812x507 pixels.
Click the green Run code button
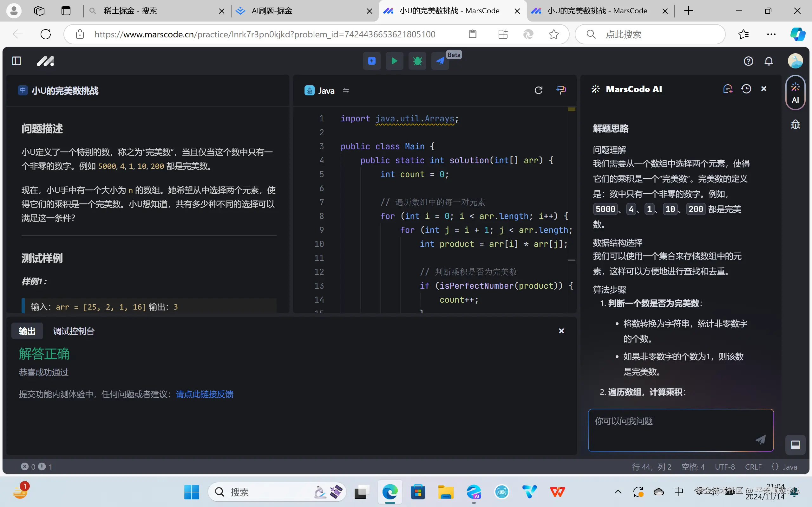point(394,61)
